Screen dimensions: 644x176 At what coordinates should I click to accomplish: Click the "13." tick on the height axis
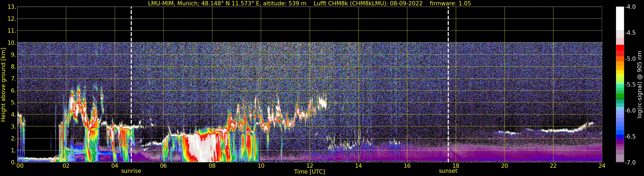[x=12, y=7]
